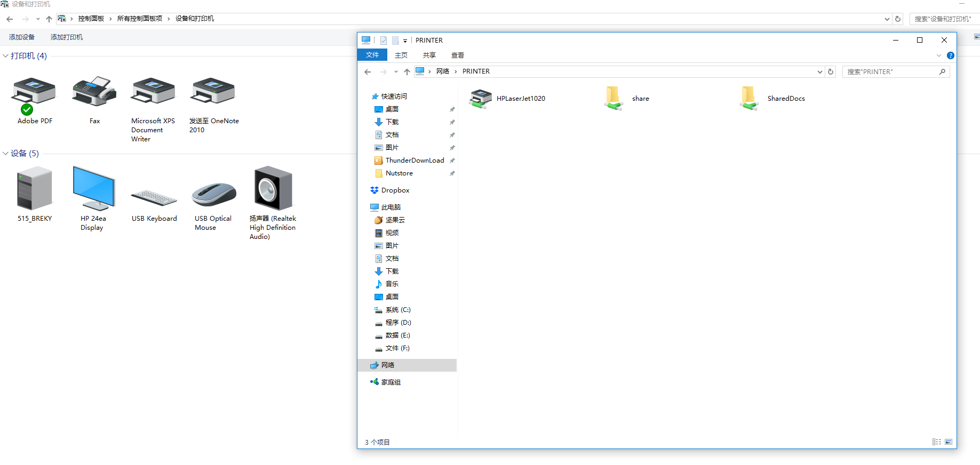
Task: Go back in the 设备和打印机 window
Action: [10, 19]
